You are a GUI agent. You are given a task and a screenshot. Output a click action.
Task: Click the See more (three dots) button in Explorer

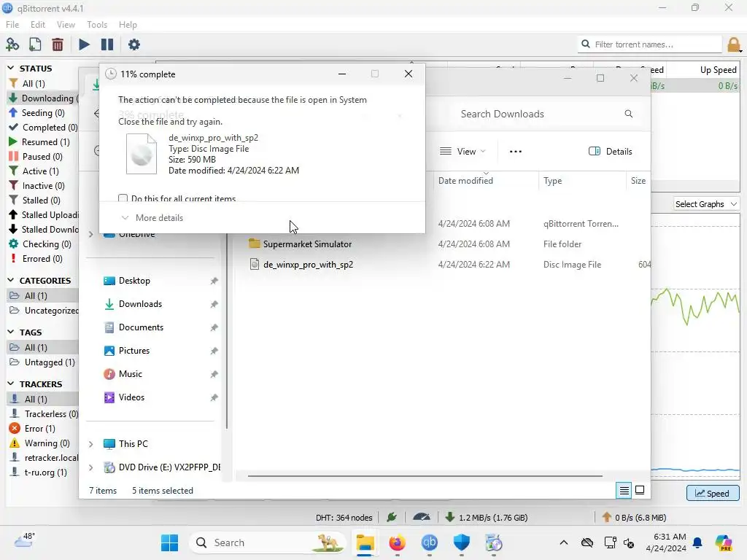[516, 152]
